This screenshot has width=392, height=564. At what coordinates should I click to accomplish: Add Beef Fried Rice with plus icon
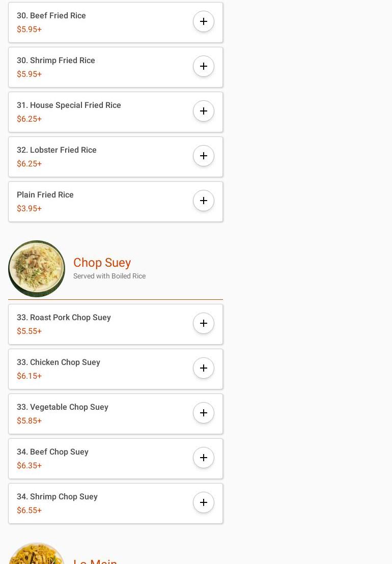tap(204, 21)
